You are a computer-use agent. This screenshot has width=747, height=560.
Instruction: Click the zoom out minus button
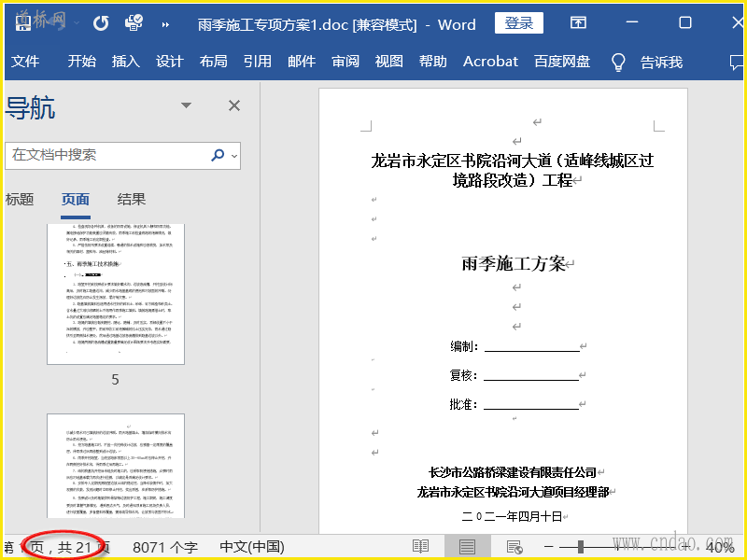pyautogui.click(x=549, y=547)
